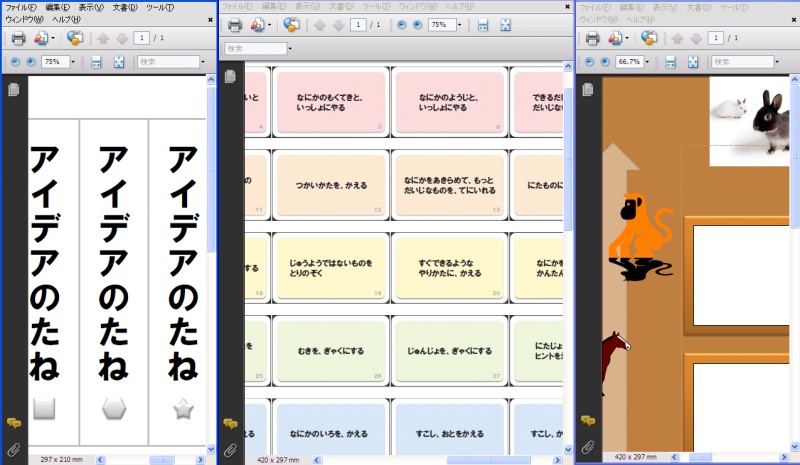Expand Create PDF dropdown arrow in right window

coord(627,38)
